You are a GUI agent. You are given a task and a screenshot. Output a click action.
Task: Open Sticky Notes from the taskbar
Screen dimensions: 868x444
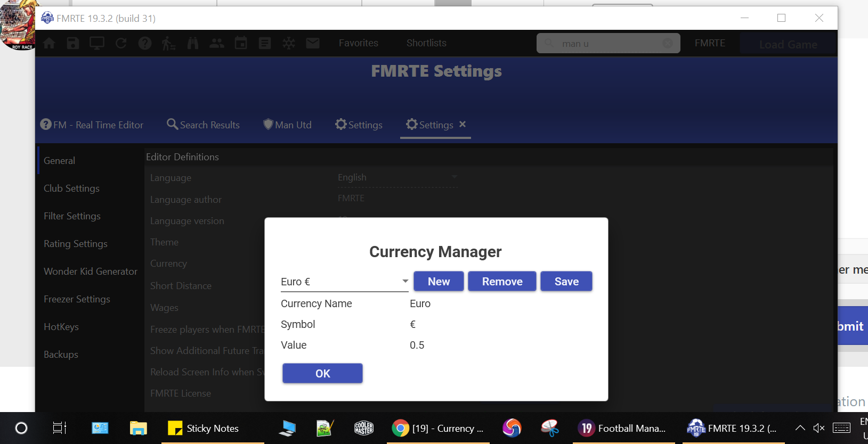tap(212, 428)
